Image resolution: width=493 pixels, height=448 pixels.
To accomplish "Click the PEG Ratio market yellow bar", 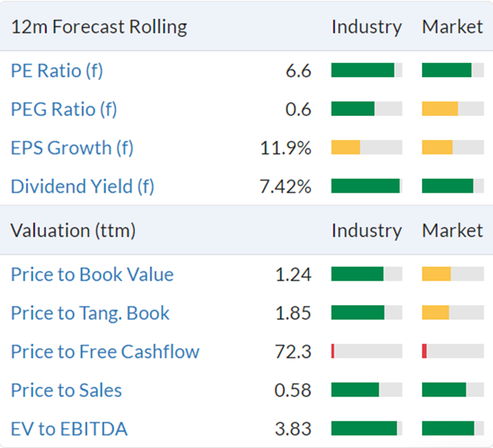I will [440, 109].
